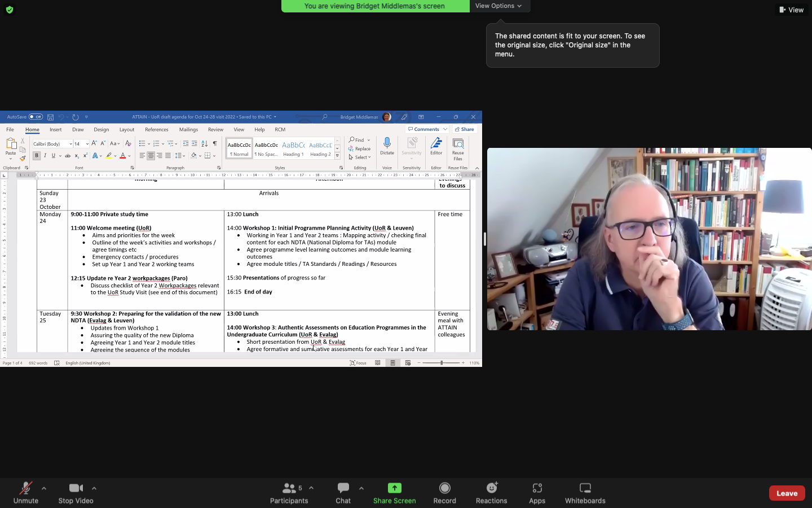
Task: Click the Share button in Word
Action: coord(464,129)
